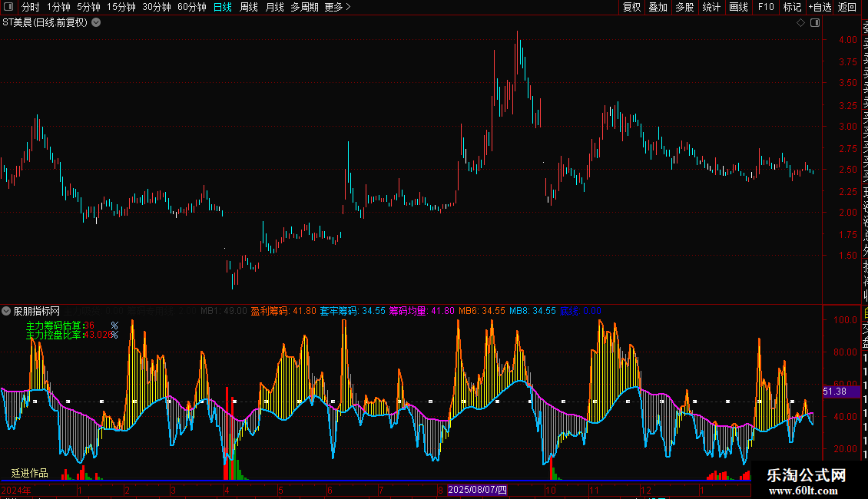Switch to 周线 weekly chart
Viewport: 868px width, 499px height.
[x=249, y=7]
